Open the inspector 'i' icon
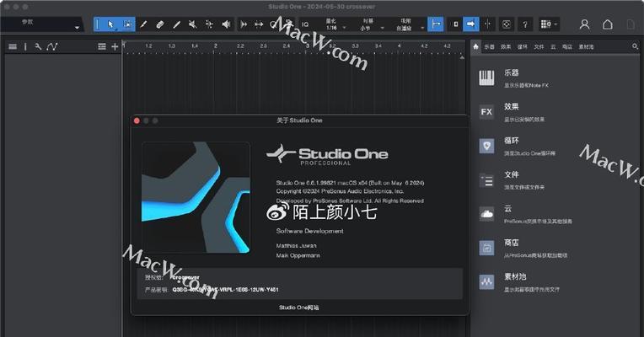644x337 pixels. [x=25, y=47]
